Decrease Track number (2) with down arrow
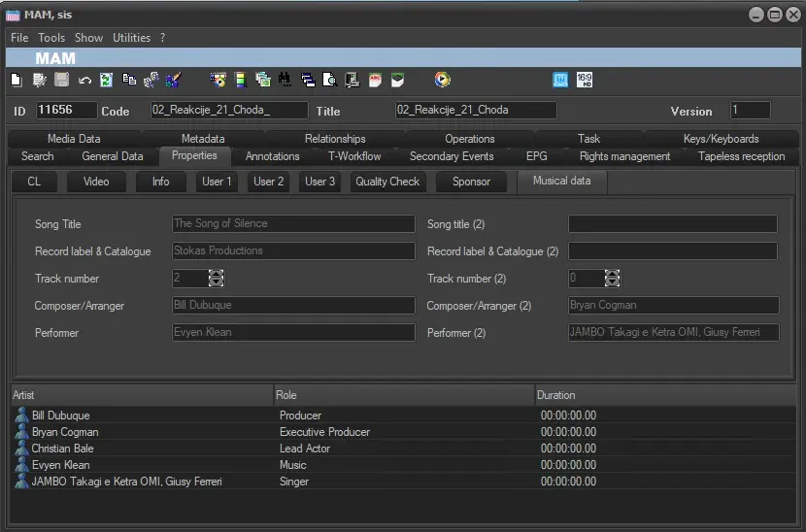 coord(612,283)
